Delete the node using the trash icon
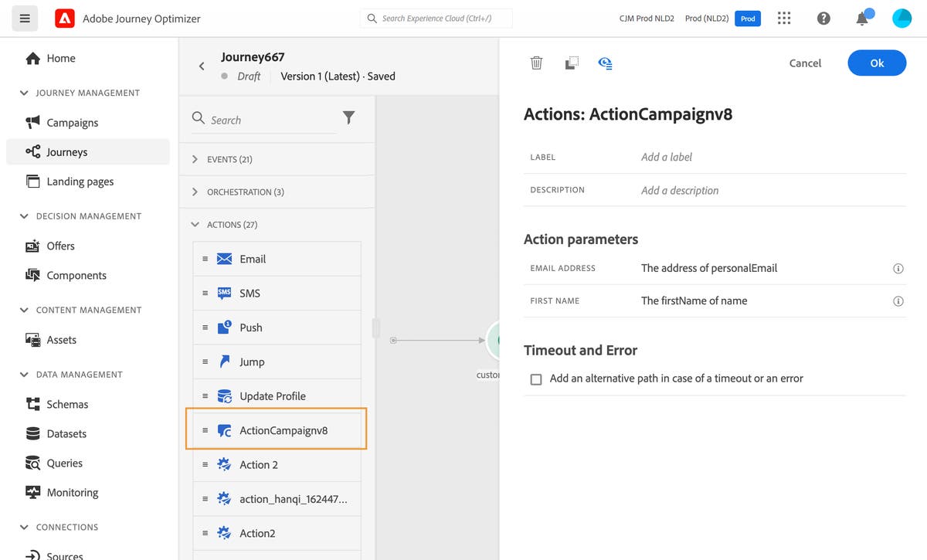This screenshot has width=927, height=560. tap(536, 63)
